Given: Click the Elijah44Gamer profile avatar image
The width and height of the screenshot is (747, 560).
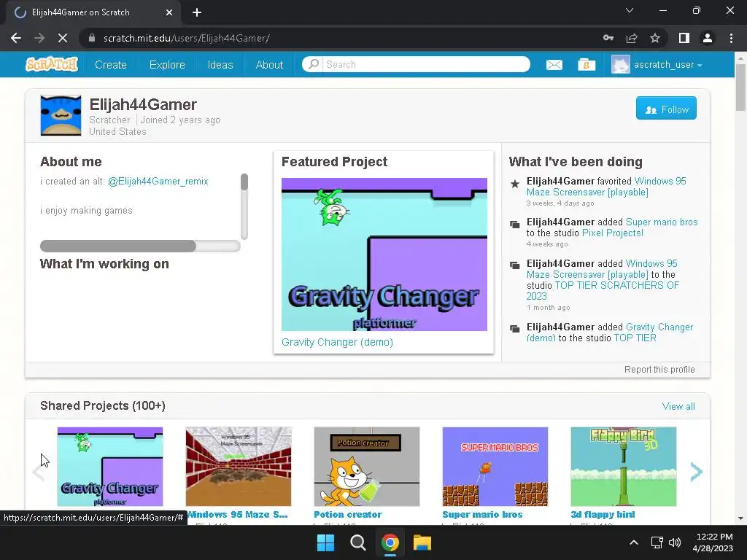Looking at the screenshot, I should (61, 116).
